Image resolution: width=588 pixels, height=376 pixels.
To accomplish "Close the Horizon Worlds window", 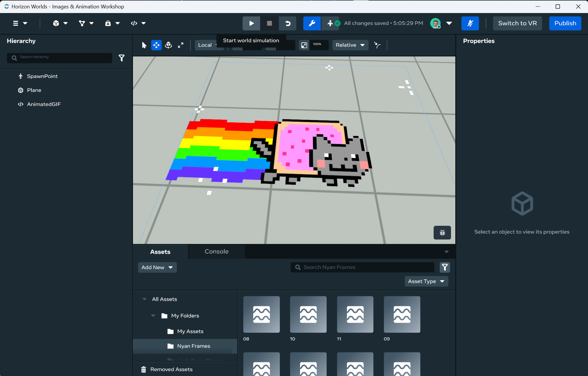I will (578, 6).
